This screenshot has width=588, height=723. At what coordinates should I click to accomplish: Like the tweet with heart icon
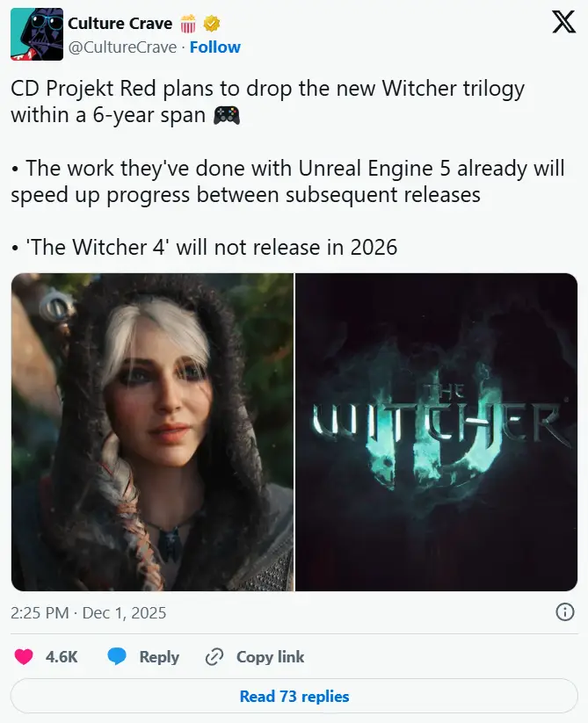pyautogui.click(x=24, y=656)
